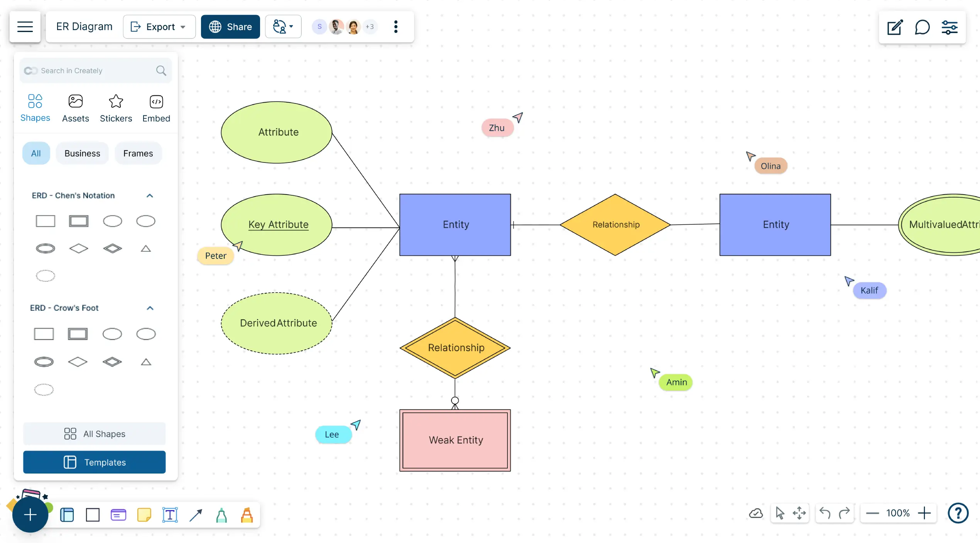Viewport: 980px width, 543px height.
Task: Collapse the ERD Crow's Foot section
Action: (x=149, y=308)
